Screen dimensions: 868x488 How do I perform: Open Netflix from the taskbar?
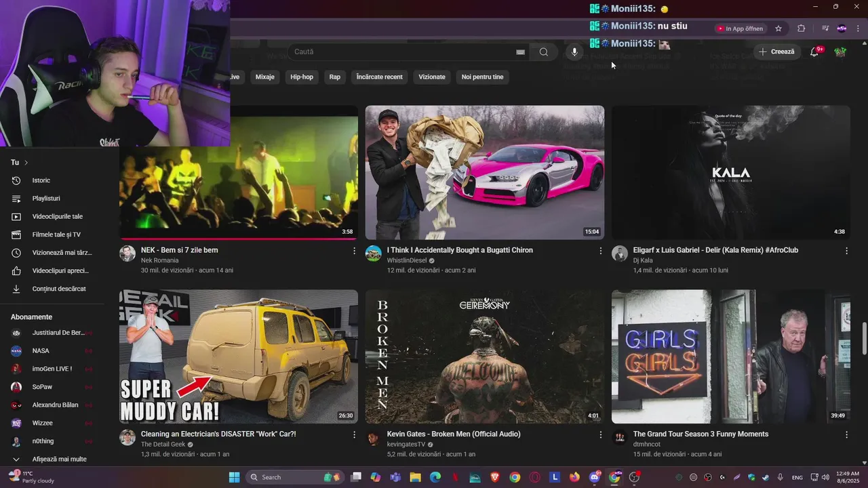coord(455,477)
